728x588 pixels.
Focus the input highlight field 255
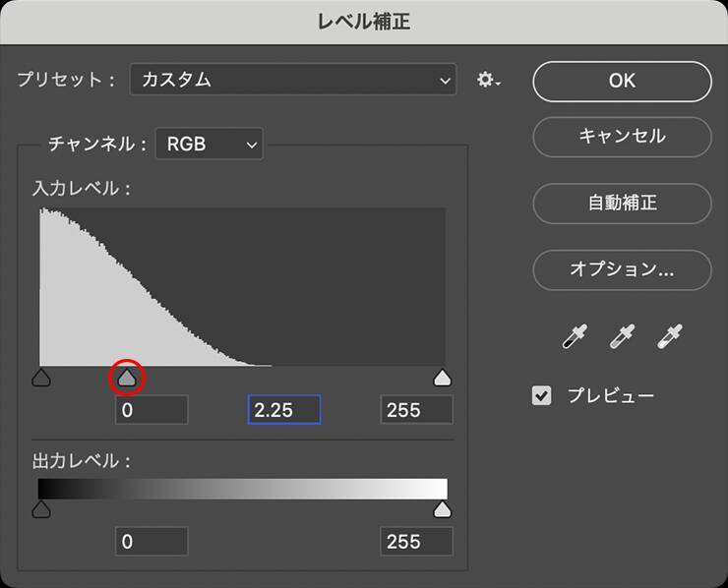pos(416,410)
